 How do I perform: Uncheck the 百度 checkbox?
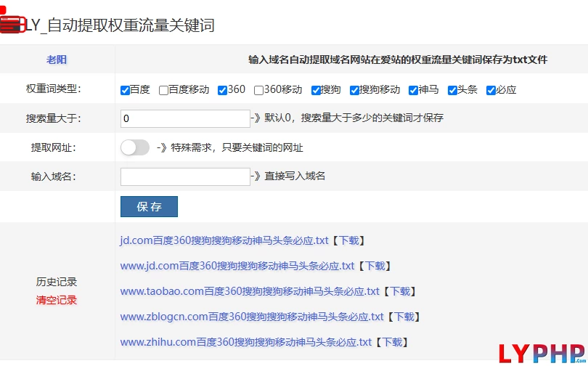tap(126, 90)
